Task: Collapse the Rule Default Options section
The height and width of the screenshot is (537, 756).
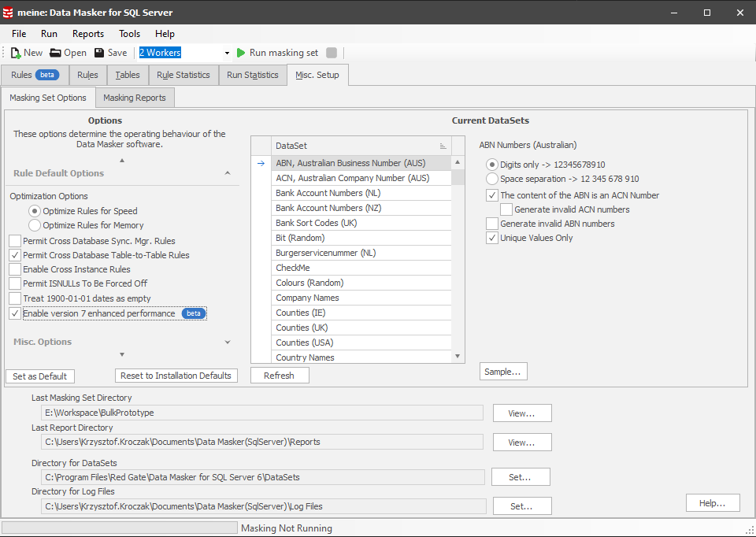Action: (x=228, y=173)
